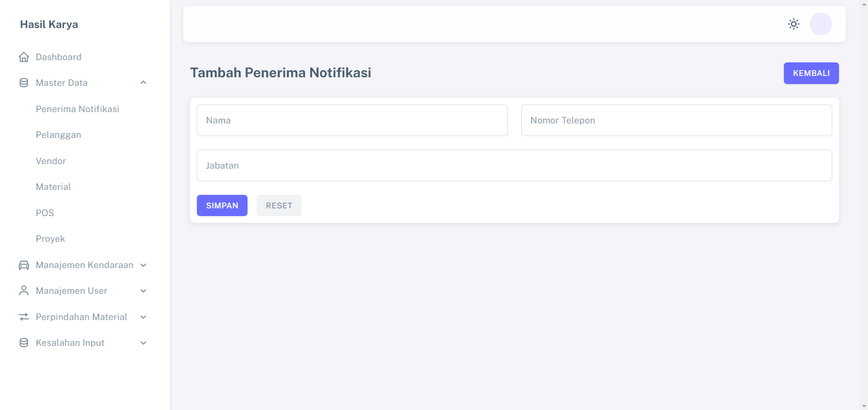Select the Master Data database icon
The image size is (868, 410).
coord(24,83)
